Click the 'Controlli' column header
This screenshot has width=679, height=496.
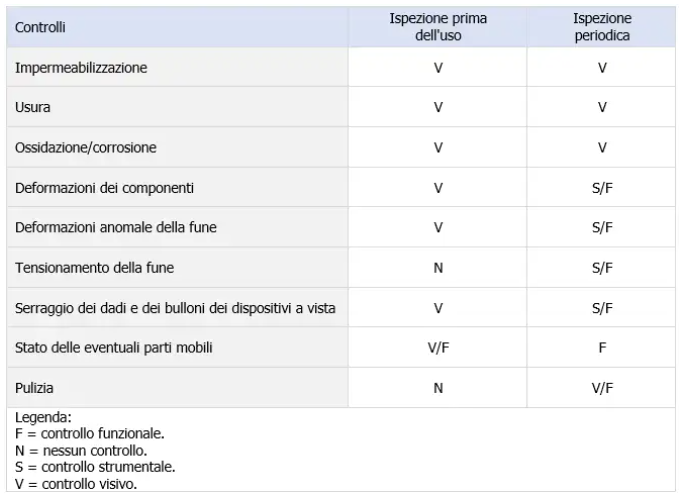(40, 28)
